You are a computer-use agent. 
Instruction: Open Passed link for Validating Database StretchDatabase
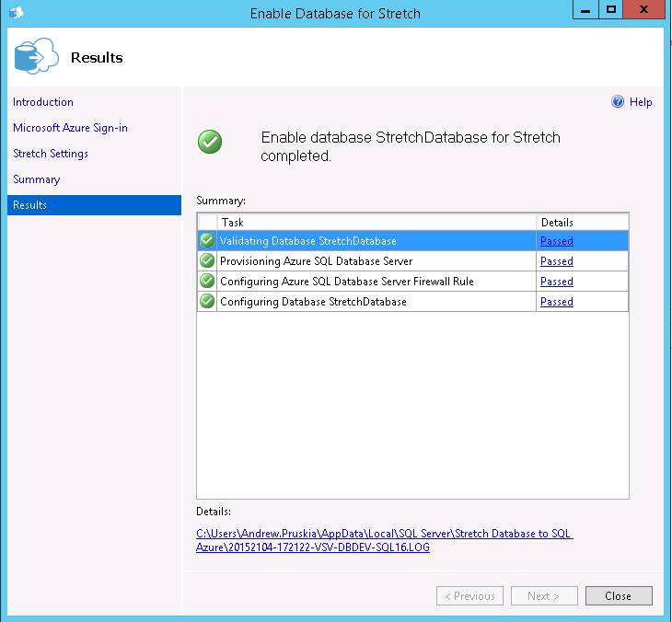[556, 241]
